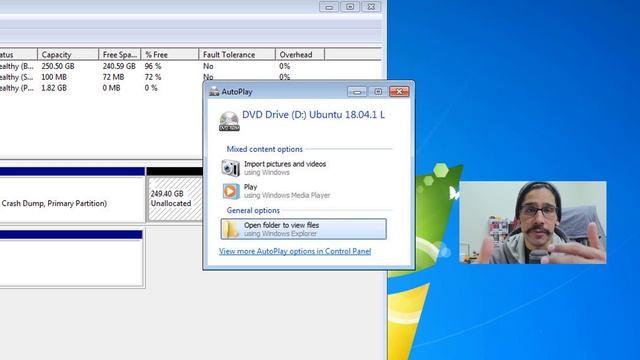Select the lower disk volume block in Disk Management
This screenshot has height=360, width=640.
click(71, 258)
